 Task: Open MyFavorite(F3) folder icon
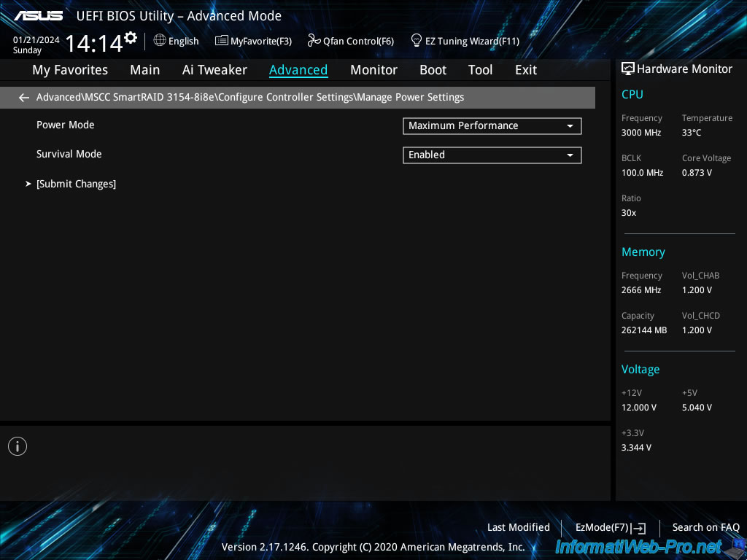[222, 41]
